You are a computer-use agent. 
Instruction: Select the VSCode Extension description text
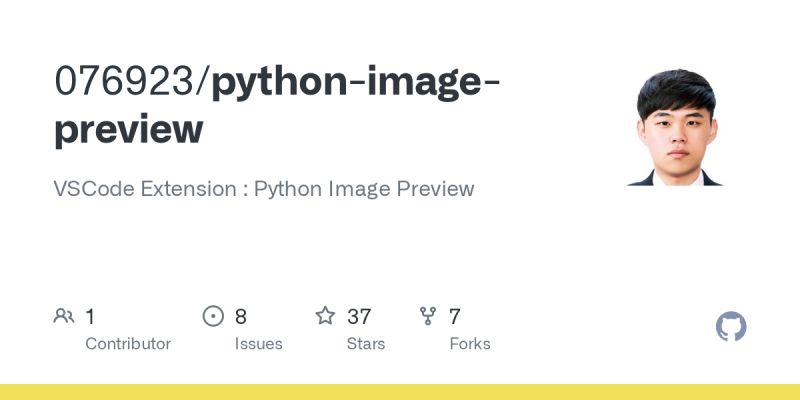click(264, 189)
